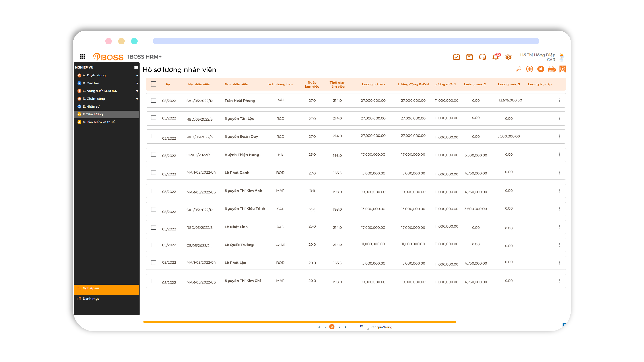The height and width of the screenshot is (362, 644).
Task: Select G. Bảo hiểm và thuế menu
Action: [x=99, y=122]
